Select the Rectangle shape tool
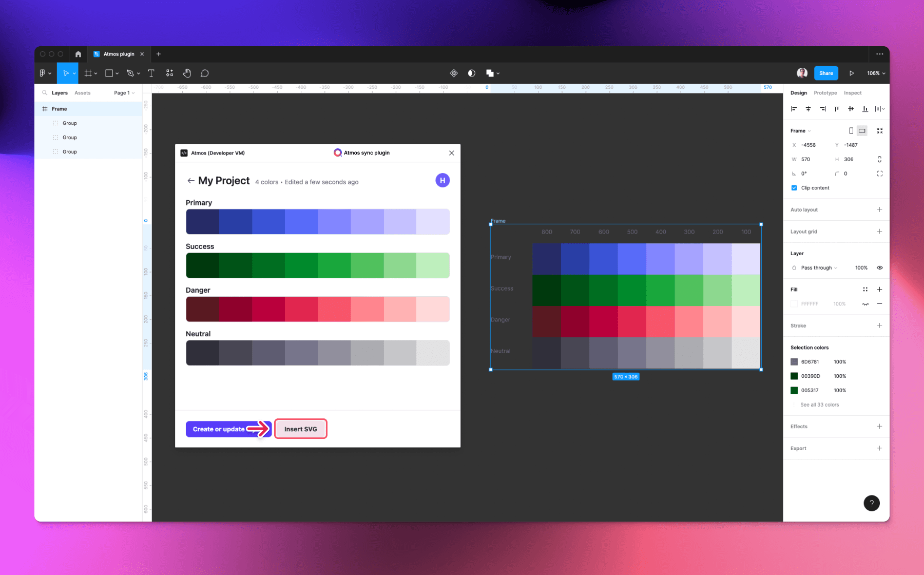 pos(108,73)
